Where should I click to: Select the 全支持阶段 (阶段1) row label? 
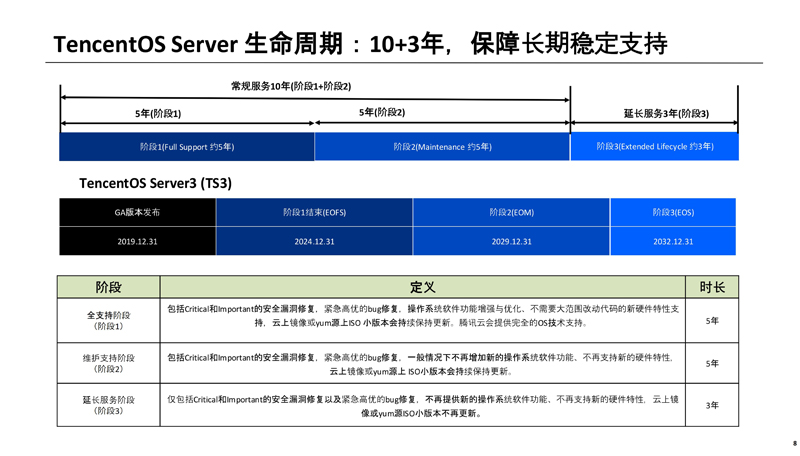coord(108,320)
